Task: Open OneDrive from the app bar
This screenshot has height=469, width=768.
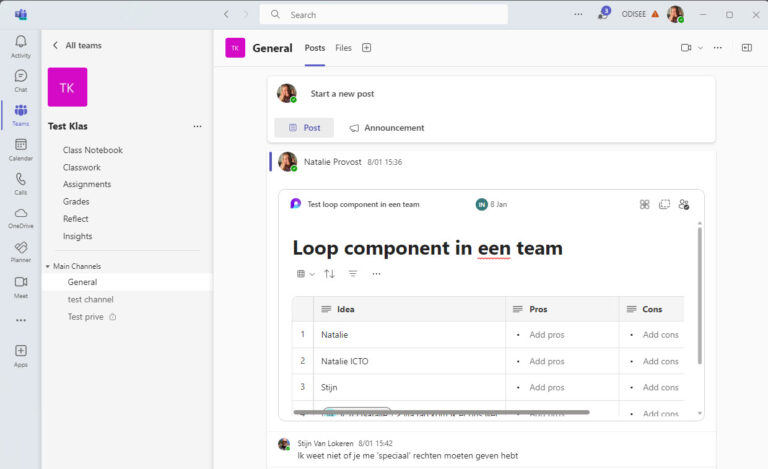Action: coord(20,217)
